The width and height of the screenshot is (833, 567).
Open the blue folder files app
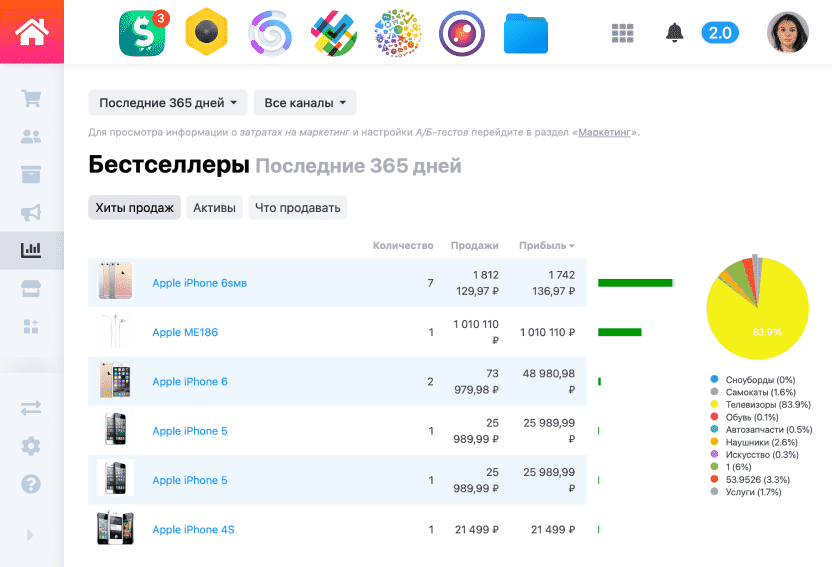pos(526,33)
